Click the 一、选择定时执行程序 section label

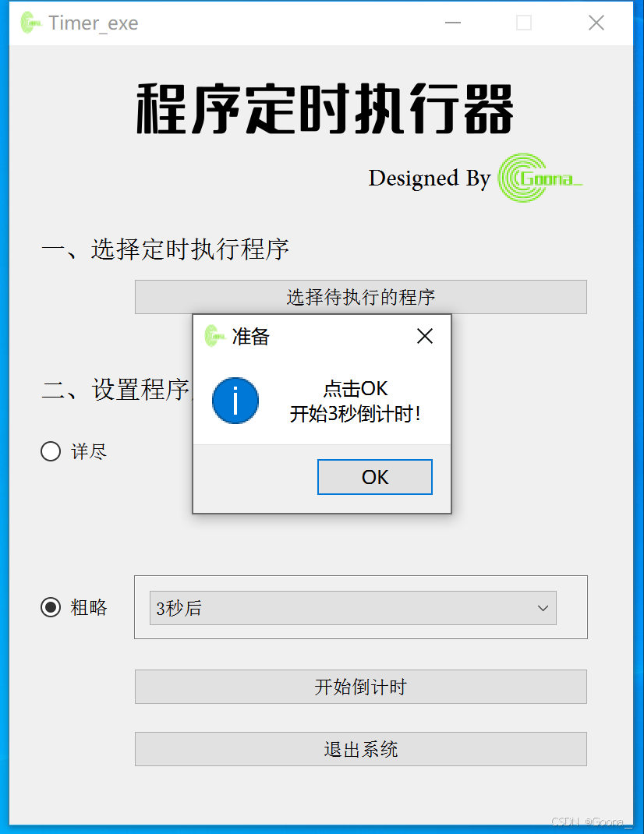click(x=165, y=249)
